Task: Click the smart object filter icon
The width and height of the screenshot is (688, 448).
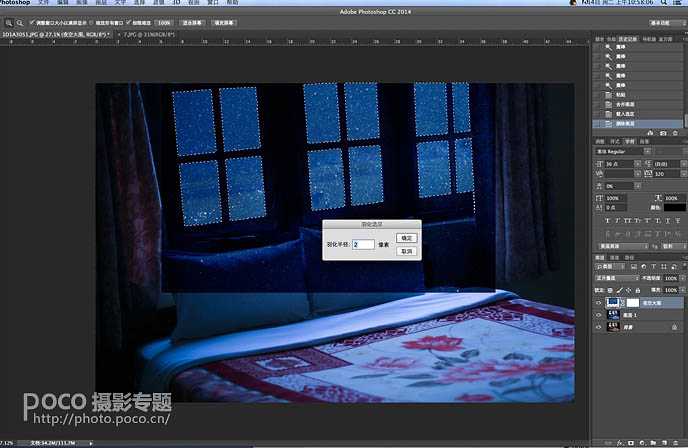Action: pyautogui.click(x=674, y=266)
